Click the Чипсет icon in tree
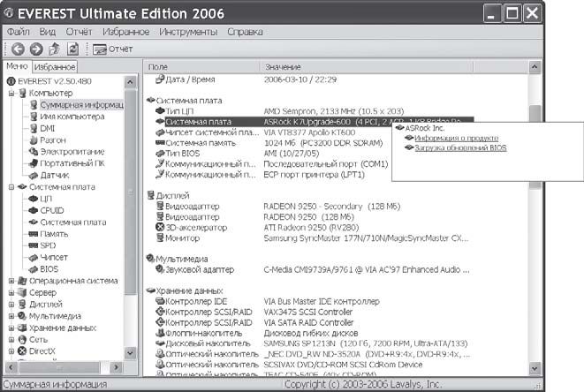584x392 pixels. coord(34,258)
